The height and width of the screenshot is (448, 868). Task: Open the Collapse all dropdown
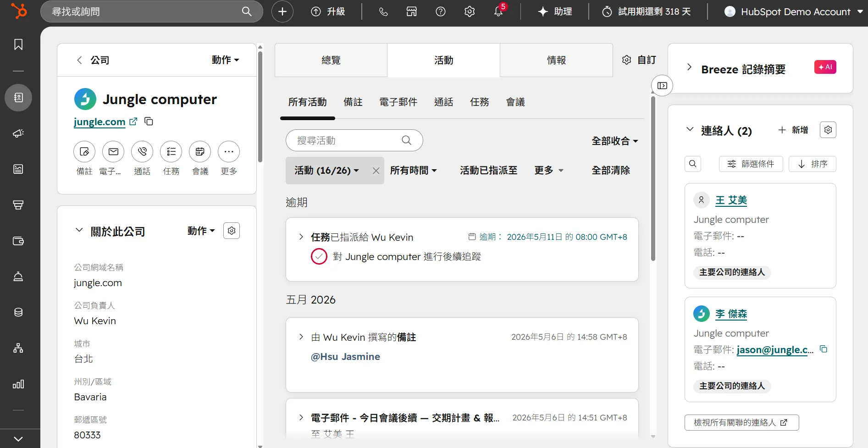pyautogui.click(x=615, y=141)
